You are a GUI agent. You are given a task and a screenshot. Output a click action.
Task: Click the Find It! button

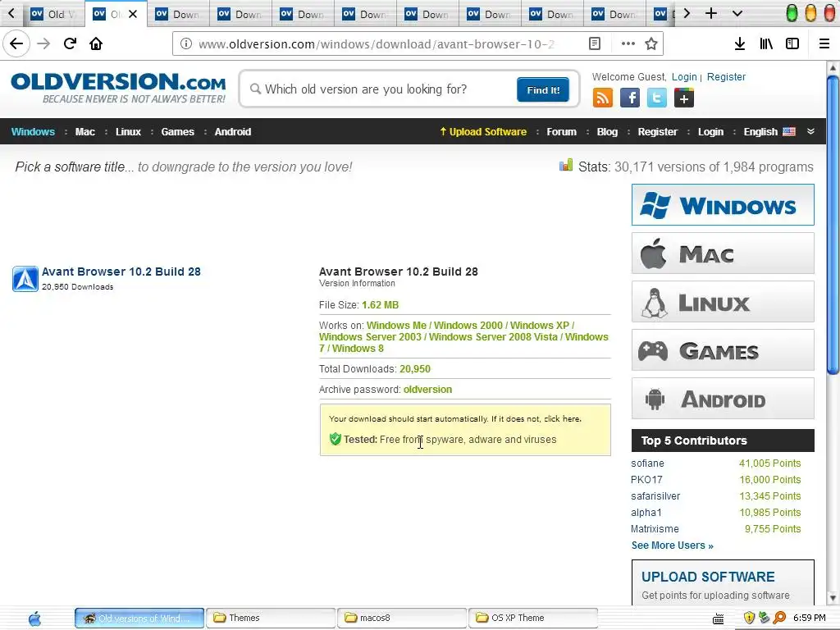pyautogui.click(x=543, y=89)
